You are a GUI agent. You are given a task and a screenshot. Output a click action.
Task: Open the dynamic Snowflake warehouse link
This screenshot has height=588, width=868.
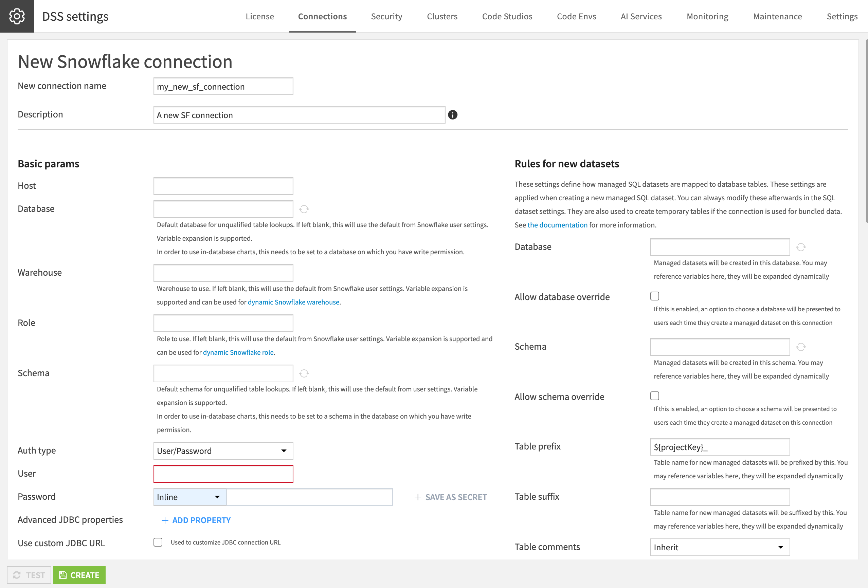click(x=293, y=302)
